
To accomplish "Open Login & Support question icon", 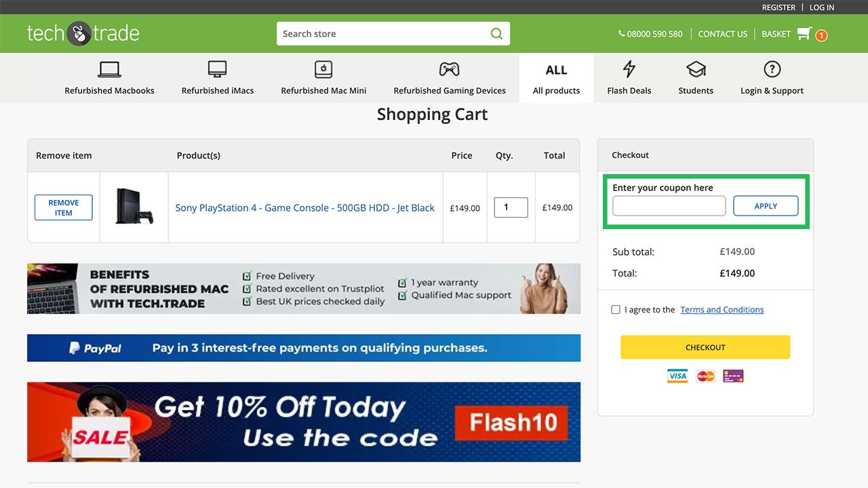I will pyautogui.click(x=772, y=69).
